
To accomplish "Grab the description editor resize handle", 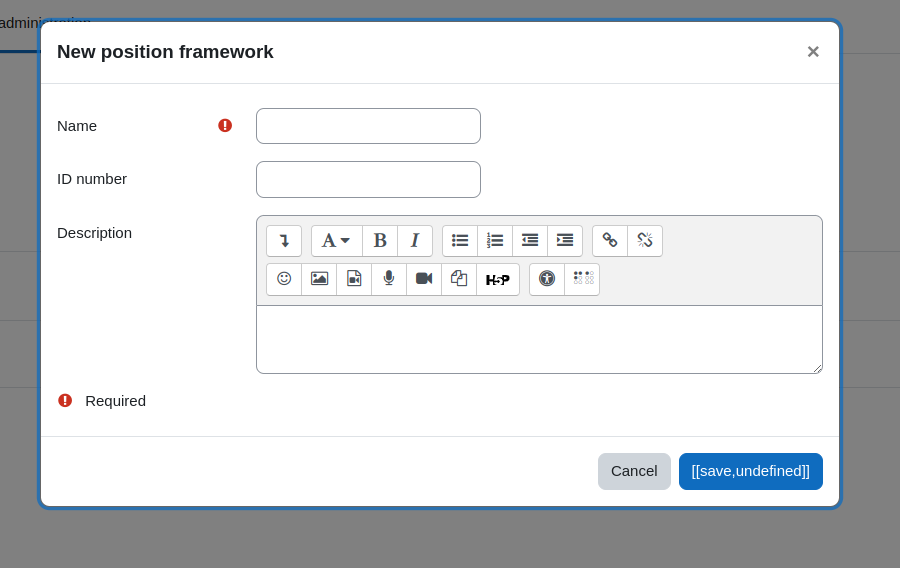I will coord(817,368).
